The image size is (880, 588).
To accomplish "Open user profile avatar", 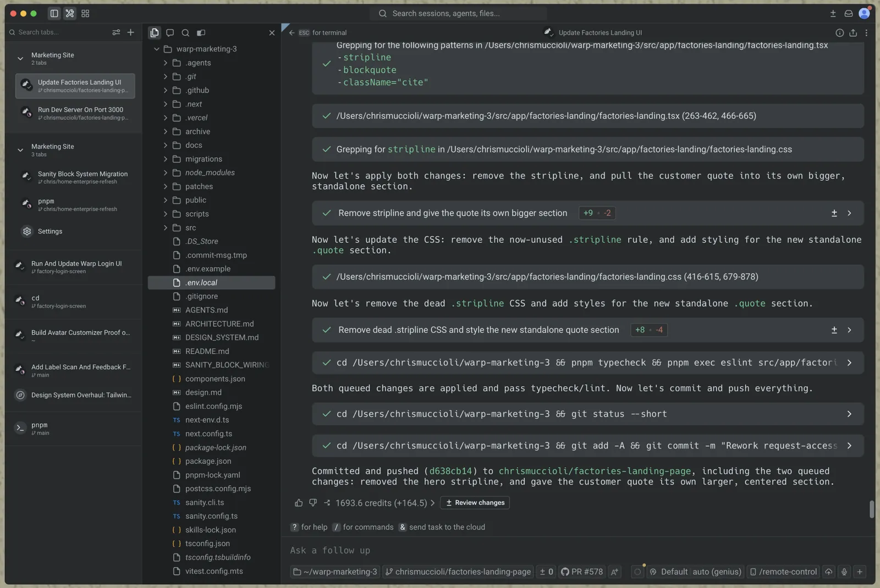I will click(864, 13).
